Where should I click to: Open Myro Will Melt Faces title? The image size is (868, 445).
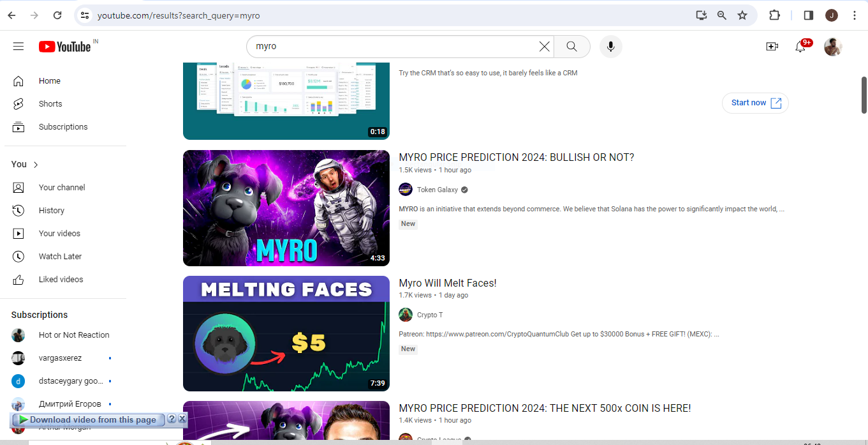coord(448,283)
